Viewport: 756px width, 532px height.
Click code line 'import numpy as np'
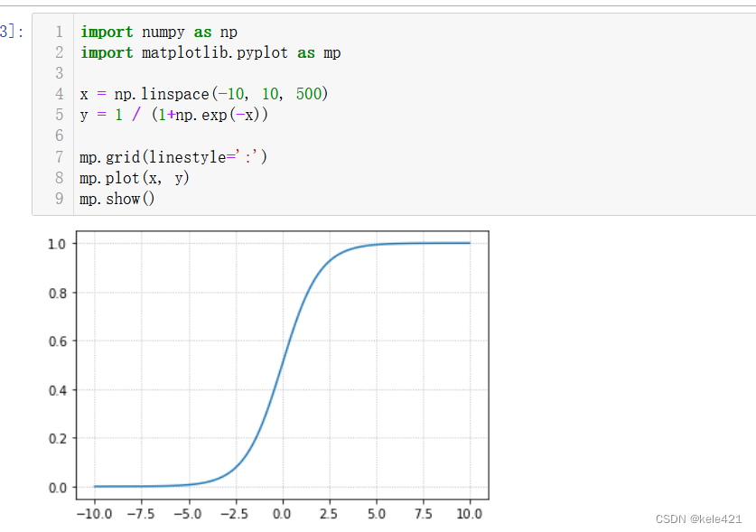tap(159, 33)
